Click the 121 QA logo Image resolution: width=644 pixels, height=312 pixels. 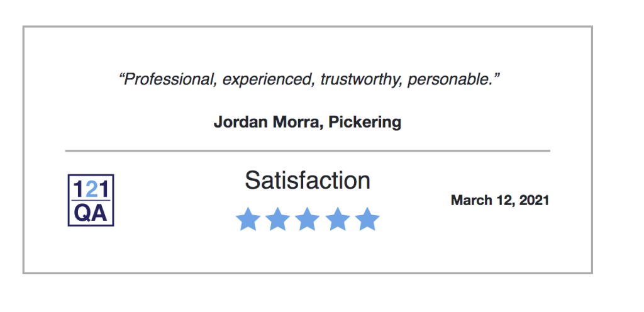pos(91,200)
